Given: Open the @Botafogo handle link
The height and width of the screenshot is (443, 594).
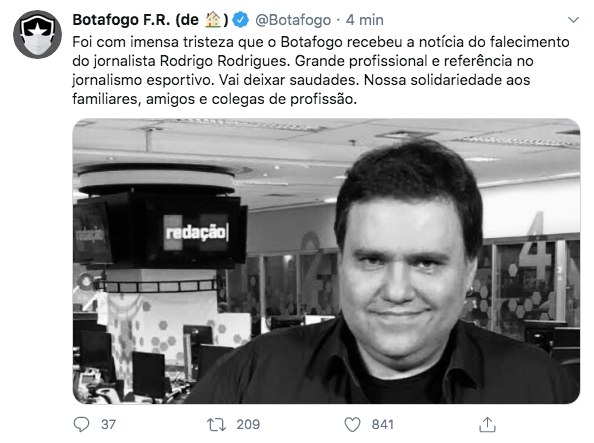Looking at the screenshot, I should click(293, 20).
